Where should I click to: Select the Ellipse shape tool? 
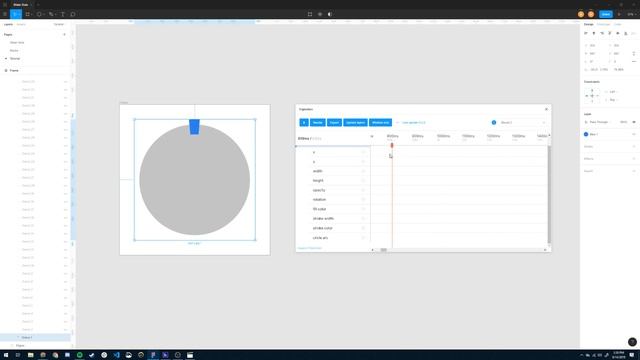(39, 14)
